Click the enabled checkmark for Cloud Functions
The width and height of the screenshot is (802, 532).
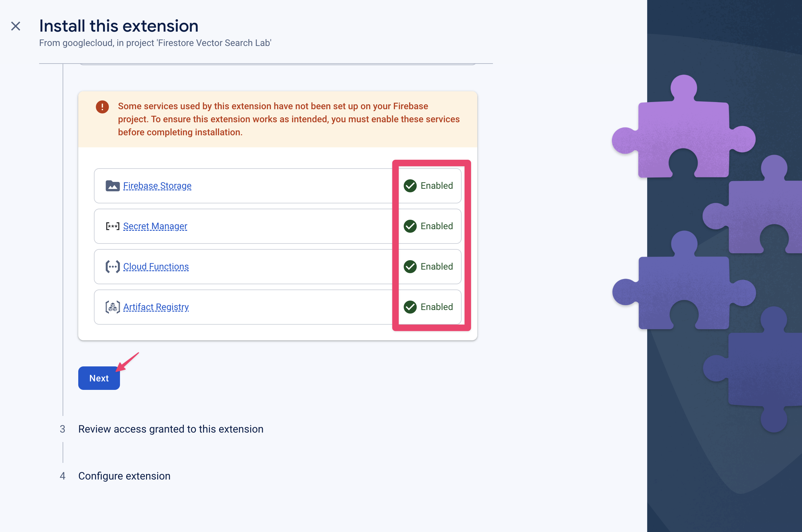point(411,266)
